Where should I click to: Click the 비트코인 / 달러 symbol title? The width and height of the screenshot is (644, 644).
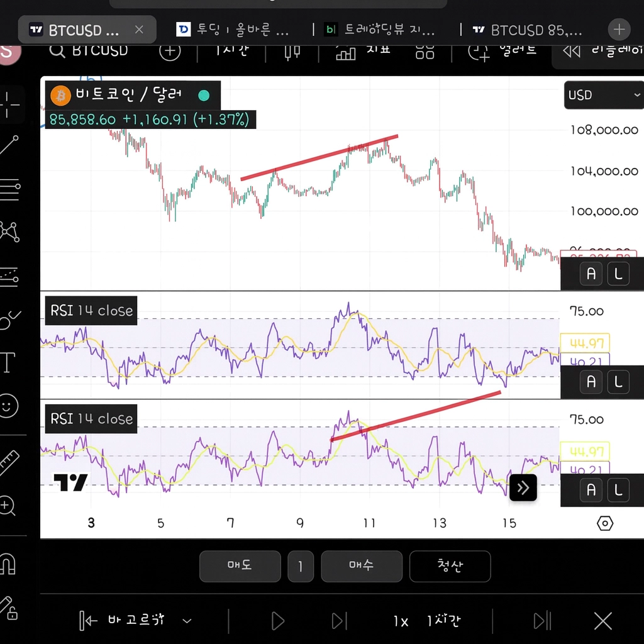129,94
